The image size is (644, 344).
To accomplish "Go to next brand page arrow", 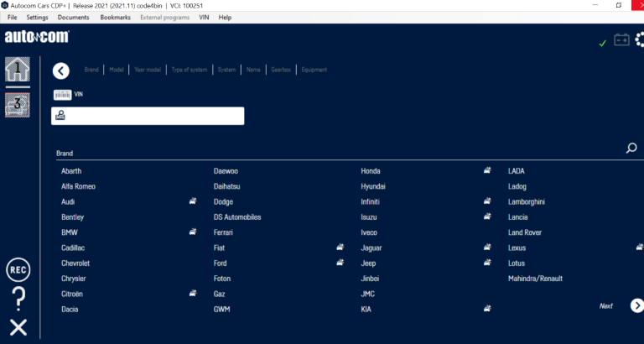I will click(637, 305).
